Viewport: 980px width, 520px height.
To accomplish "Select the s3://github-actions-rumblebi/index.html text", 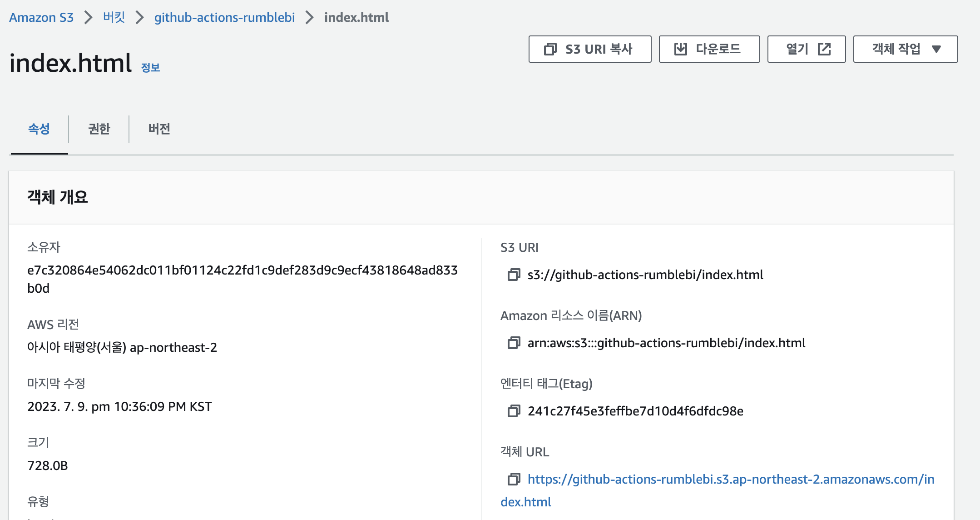I will tap(645, 275).
